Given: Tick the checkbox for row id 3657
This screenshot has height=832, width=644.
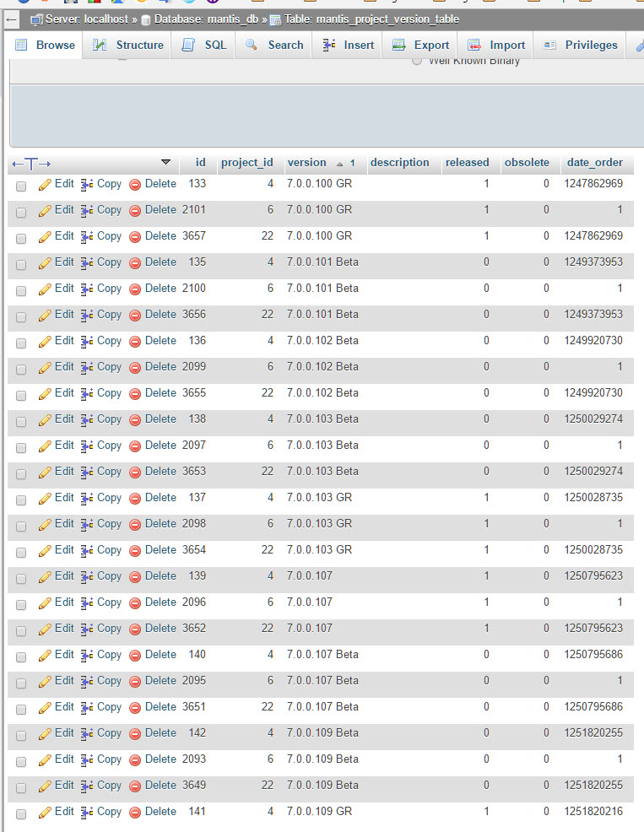Looking at the screenshot, I should [x=21, y=238].
